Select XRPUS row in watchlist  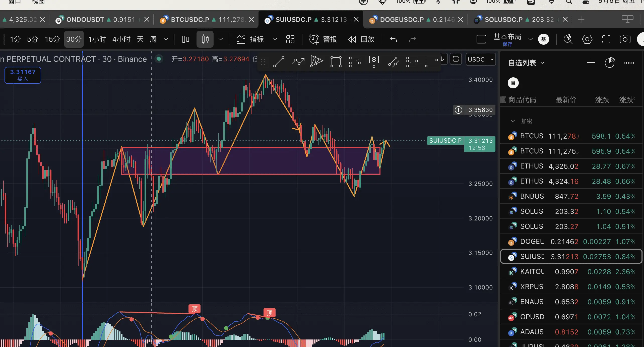pyautogui.click(x=571, y=287)
